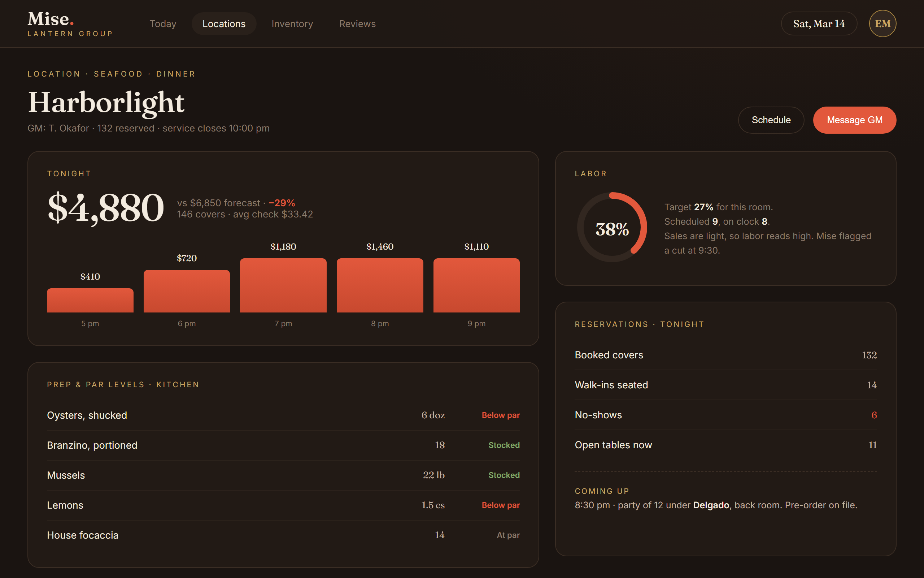The width and height of the screenshot is (924, 578).
Task: Click the Oysters, shucked row
Action: [283, 415]
